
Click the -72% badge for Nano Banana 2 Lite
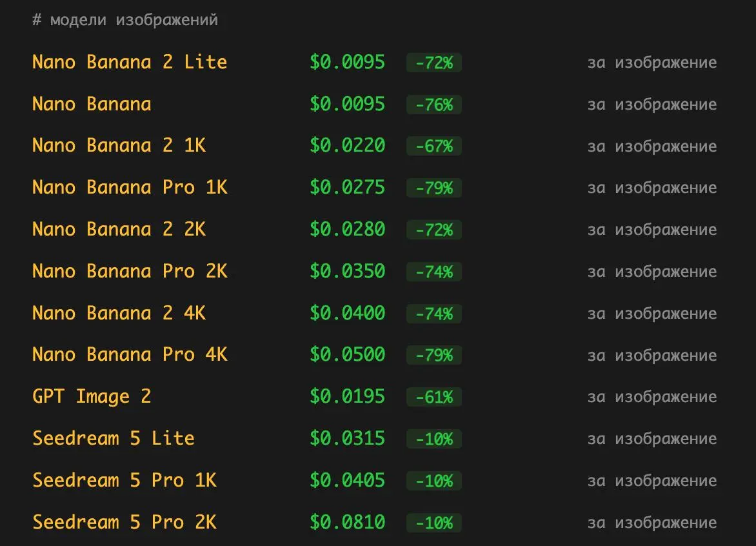(434, 63)
